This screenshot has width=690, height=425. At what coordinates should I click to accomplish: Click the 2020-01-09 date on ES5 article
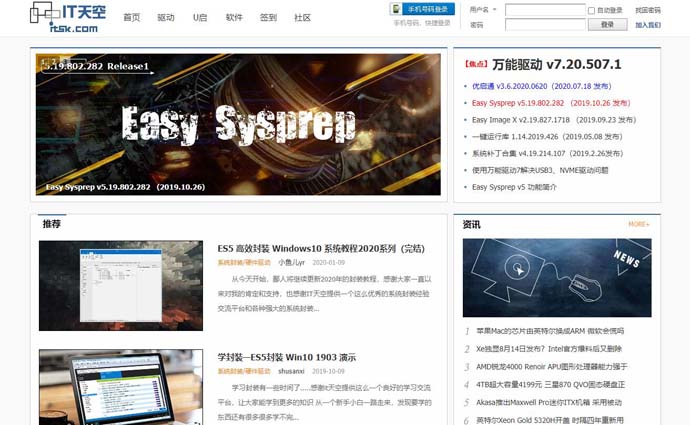click(329, 263)
